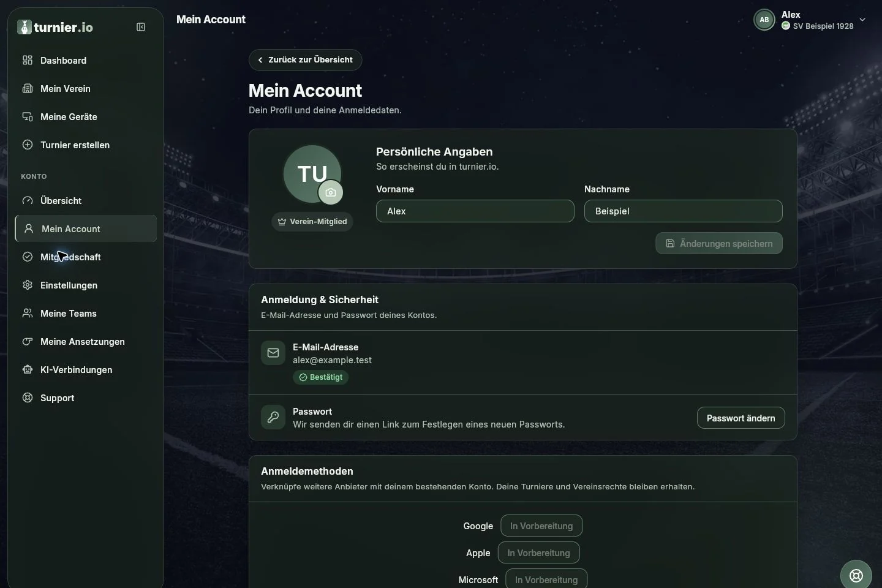Click the Einstellungen gear icon
The height and width of the screenshot is (588, 882).
point(28,285)
